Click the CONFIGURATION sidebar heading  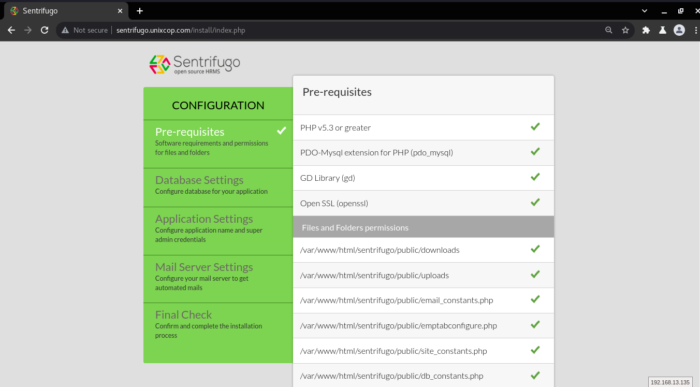218,105
